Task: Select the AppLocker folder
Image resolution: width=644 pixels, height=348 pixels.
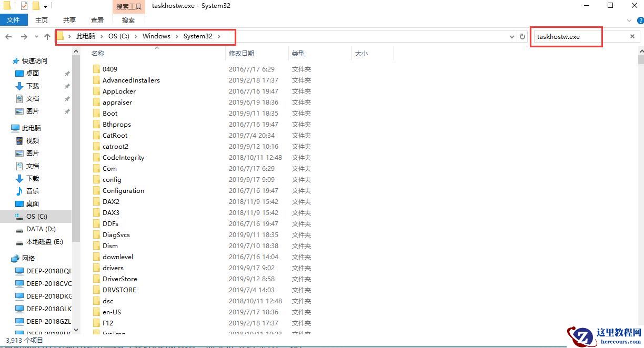Action: pyautogui.click(x=118, y=91)
